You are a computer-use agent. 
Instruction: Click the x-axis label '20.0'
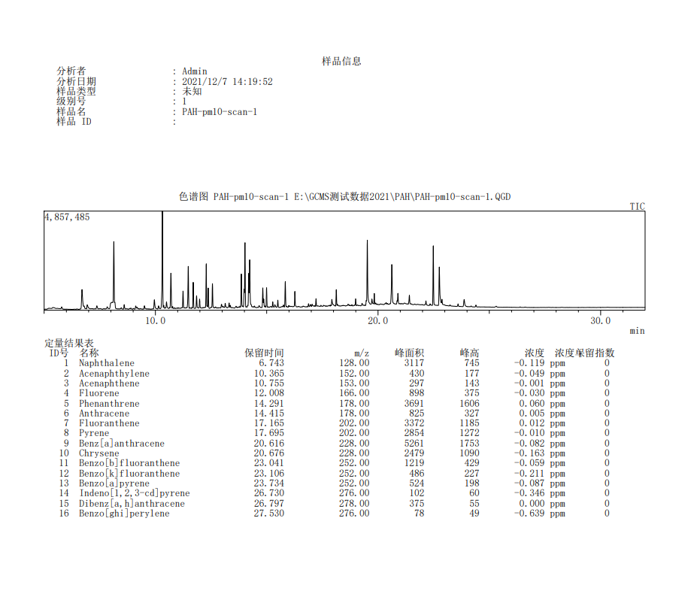[x=377, y=320]
